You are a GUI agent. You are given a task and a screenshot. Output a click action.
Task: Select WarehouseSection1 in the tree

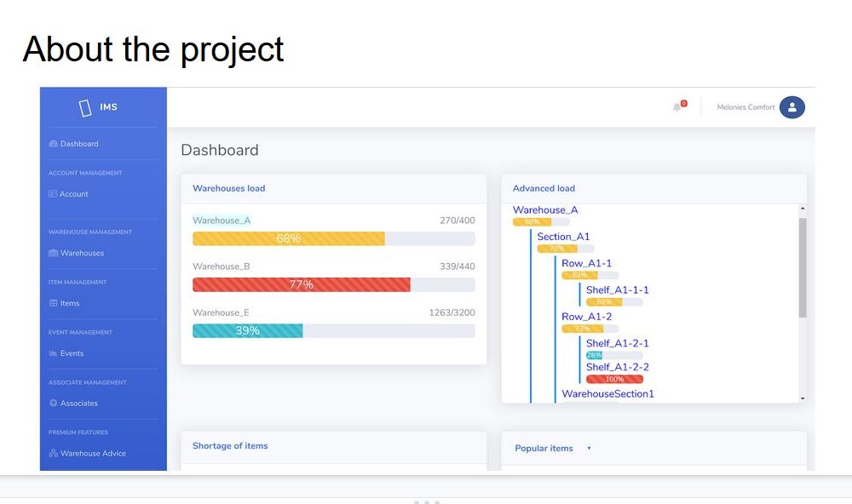pos(607,394)
